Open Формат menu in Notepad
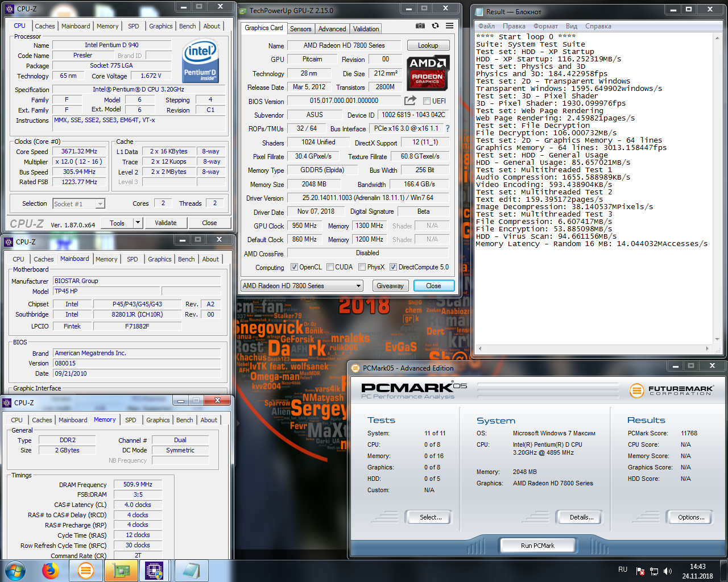Image resolution: width=728 pixels, height=582 pixels. tap(546, 26)
